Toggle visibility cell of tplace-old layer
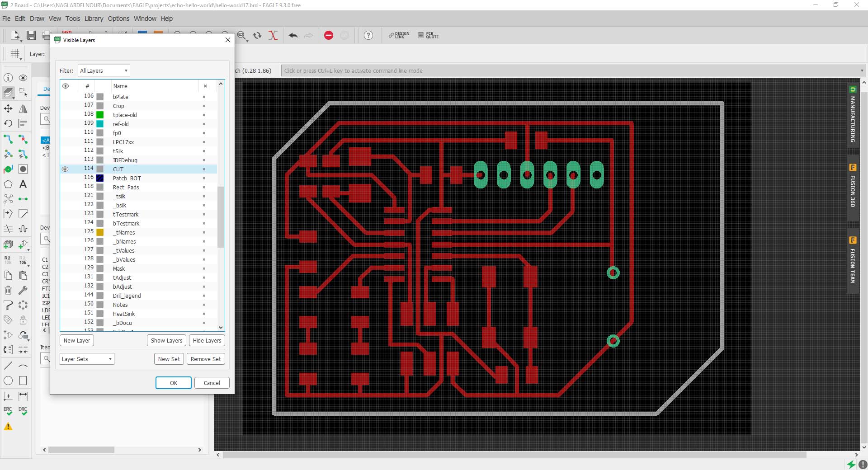 tap(66, 115)
